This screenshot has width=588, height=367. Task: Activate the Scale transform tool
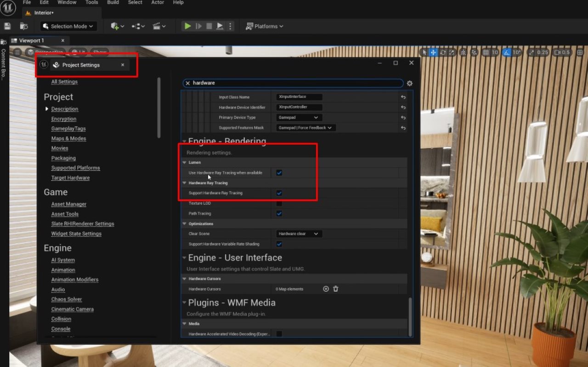452,52
